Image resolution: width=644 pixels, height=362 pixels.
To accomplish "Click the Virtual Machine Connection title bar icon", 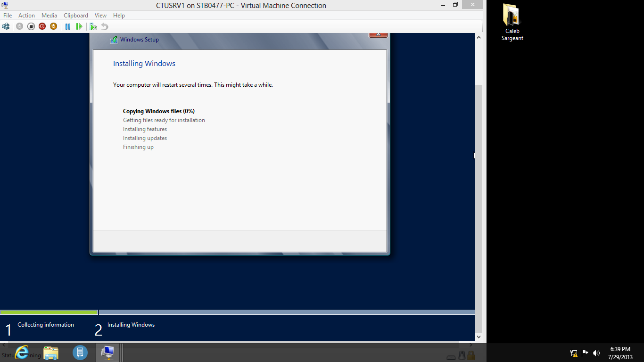I will [x=5, y=5].
